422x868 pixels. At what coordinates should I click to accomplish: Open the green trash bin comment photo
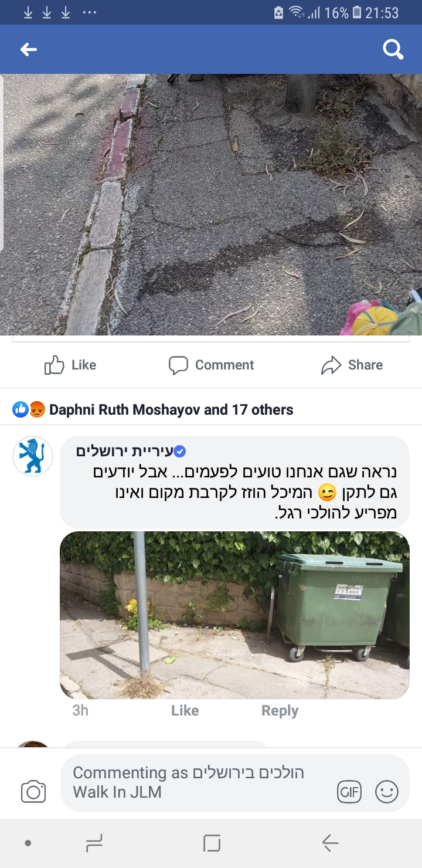coord(234,615)
